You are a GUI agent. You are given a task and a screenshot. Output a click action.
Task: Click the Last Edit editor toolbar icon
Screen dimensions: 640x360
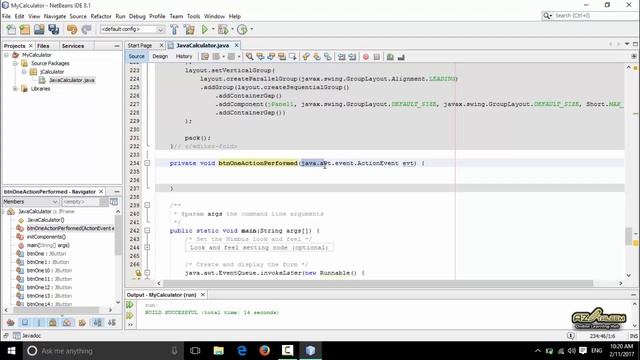[205, 57]
